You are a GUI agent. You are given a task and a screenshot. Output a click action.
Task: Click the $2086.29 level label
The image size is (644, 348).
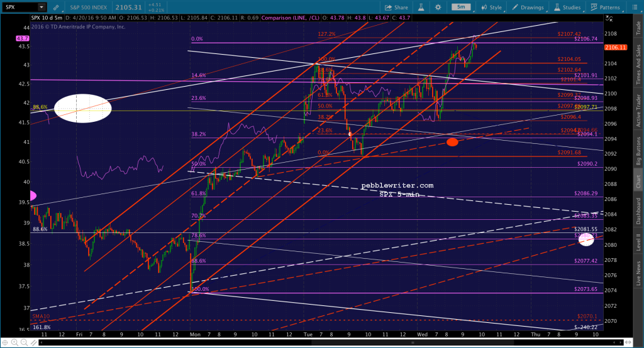586,193
